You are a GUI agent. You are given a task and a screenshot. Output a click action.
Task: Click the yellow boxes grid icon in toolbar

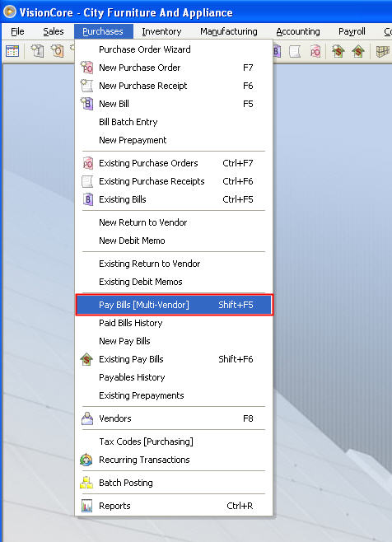[x=383, y=52]
